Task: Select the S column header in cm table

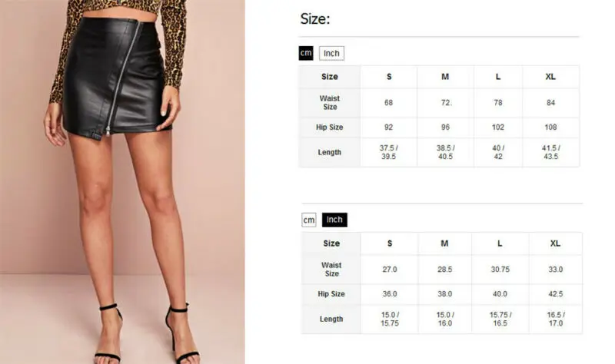Action: tap(389, 77)
